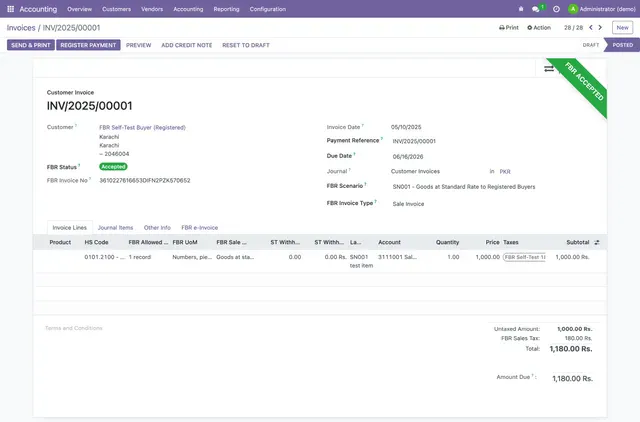Open the FBR Scenario field

click(x=464, y=187)
